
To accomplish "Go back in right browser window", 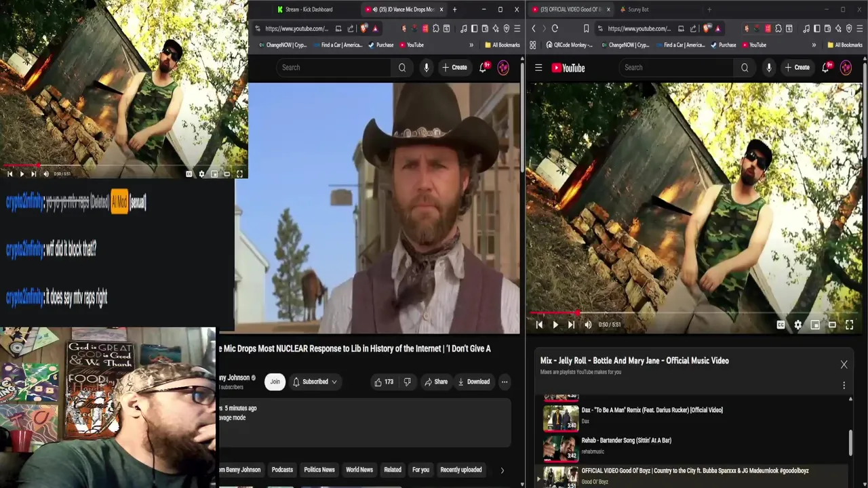I will 534,28.
